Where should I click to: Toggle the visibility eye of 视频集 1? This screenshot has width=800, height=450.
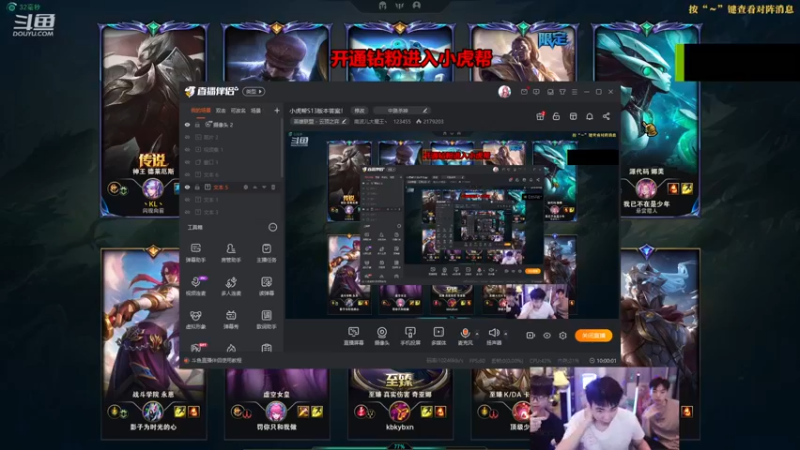187,149
